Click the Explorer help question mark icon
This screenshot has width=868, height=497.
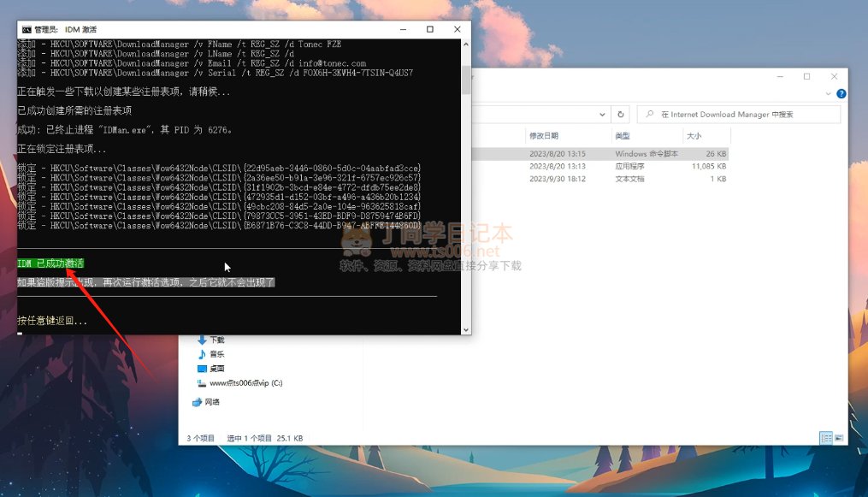[x=841, y=94]
